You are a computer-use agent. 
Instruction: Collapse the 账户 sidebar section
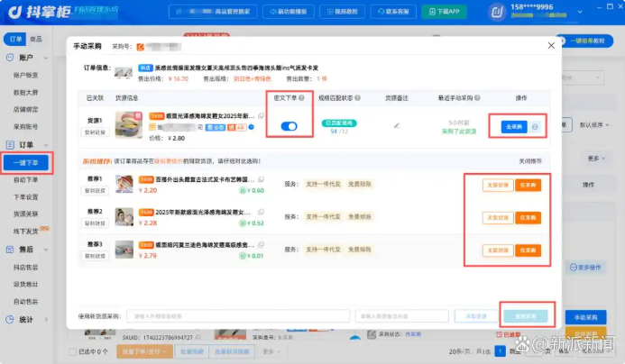coord(46,59)
